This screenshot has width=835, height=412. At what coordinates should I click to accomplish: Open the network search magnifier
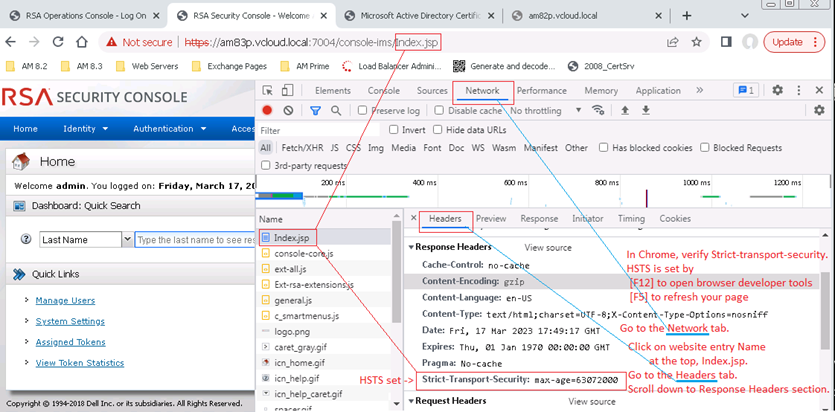[335, 110]
